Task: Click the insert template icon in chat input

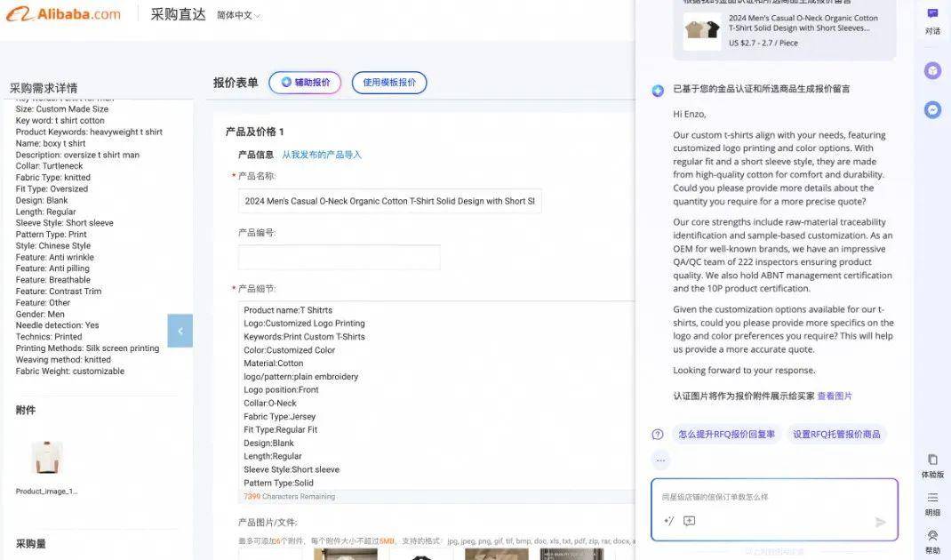Action: pos(688,521)
